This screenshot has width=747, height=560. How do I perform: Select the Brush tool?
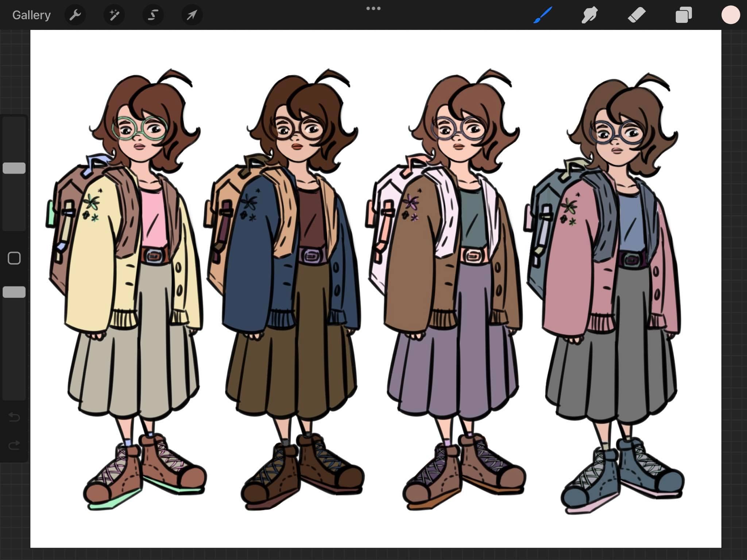click(x=543, y=15)
